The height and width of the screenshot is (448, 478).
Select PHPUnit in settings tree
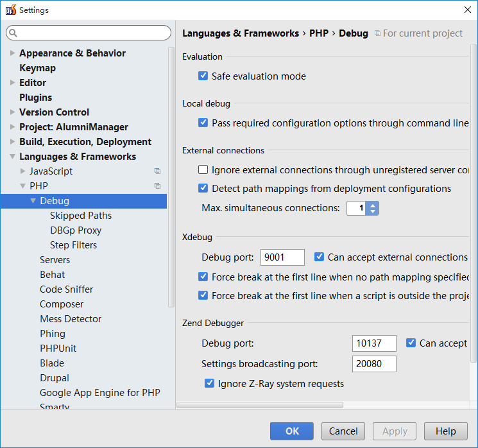coord(58,349)
